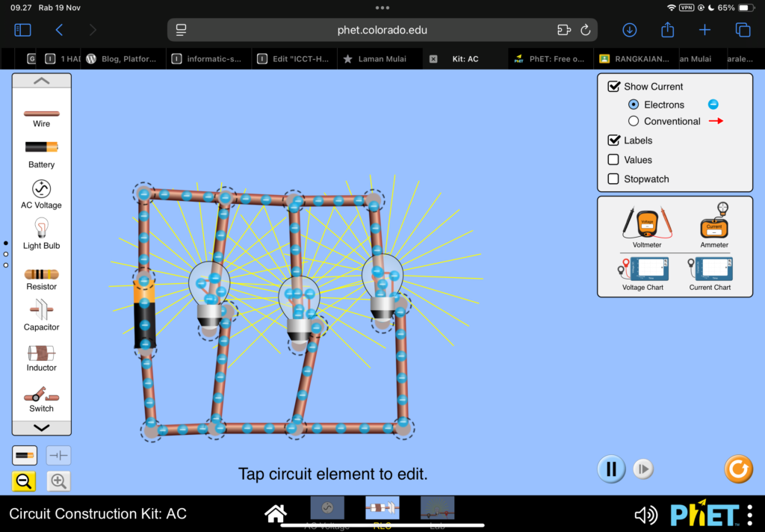The width and height of the screenshot is (765, 532).
Task: Enable the Values checkbox
Action: 614,159
